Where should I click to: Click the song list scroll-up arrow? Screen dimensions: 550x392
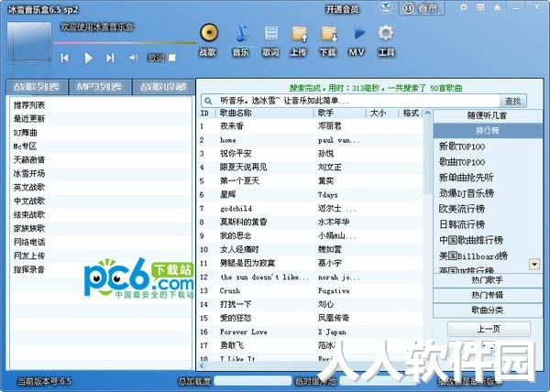(427, 113)
